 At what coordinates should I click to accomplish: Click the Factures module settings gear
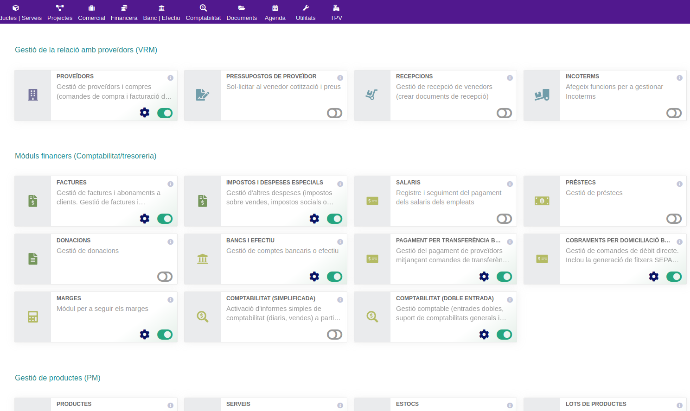(144, 218)
